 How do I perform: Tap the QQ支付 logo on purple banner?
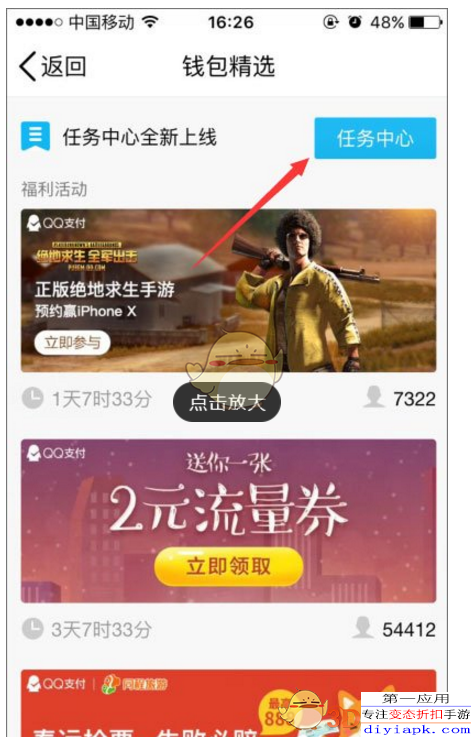pyautogui.click(x=56, y=453)
